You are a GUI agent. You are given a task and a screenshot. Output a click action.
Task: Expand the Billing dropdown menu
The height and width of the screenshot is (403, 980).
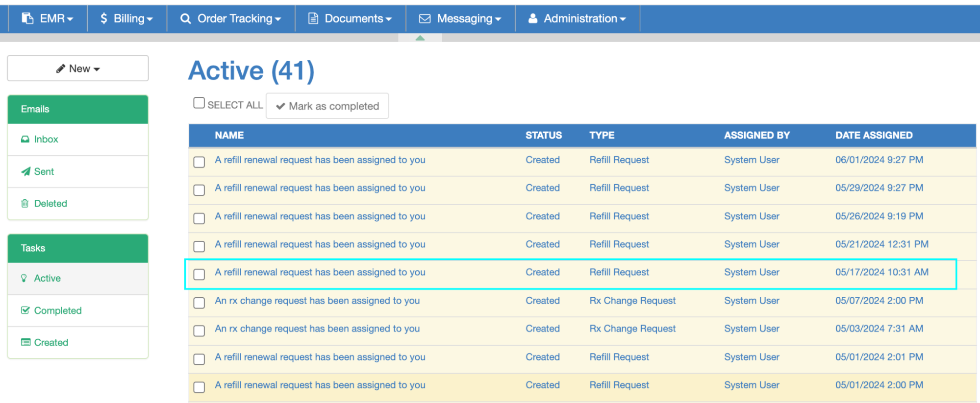(x=127, y=19)
